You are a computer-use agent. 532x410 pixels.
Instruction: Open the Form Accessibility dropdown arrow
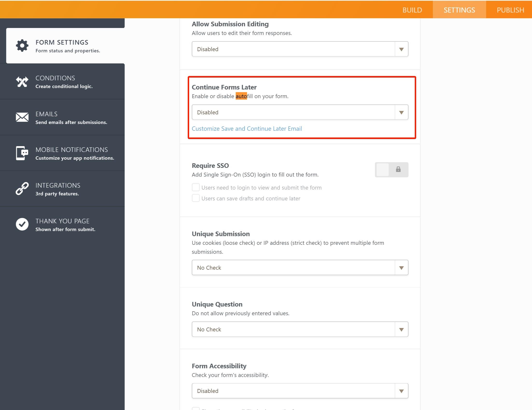click(401, 391)
